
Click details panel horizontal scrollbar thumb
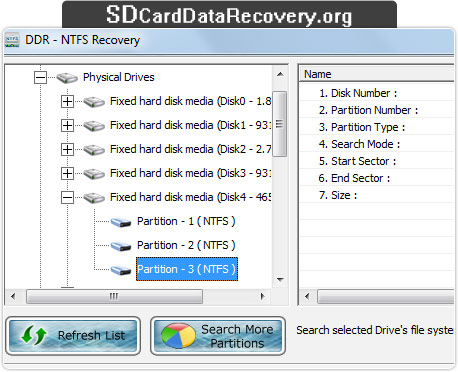pyautogui.click(x=386, y=296)
